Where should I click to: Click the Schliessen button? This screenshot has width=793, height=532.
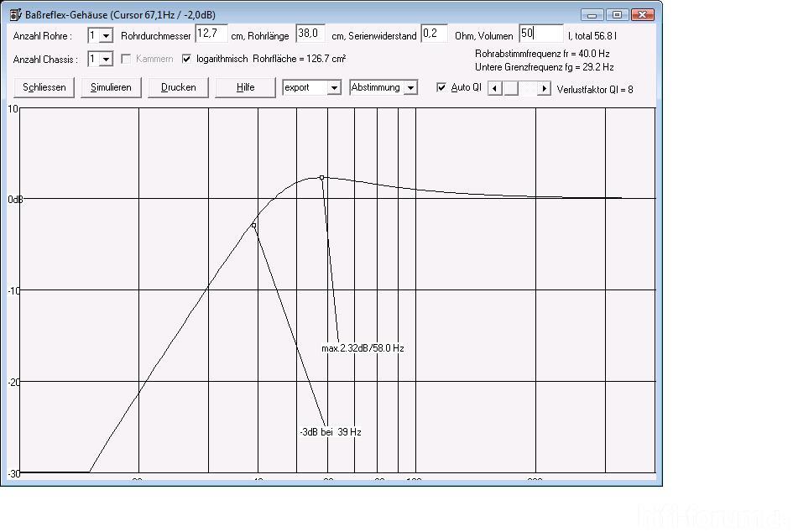point(44,87)
